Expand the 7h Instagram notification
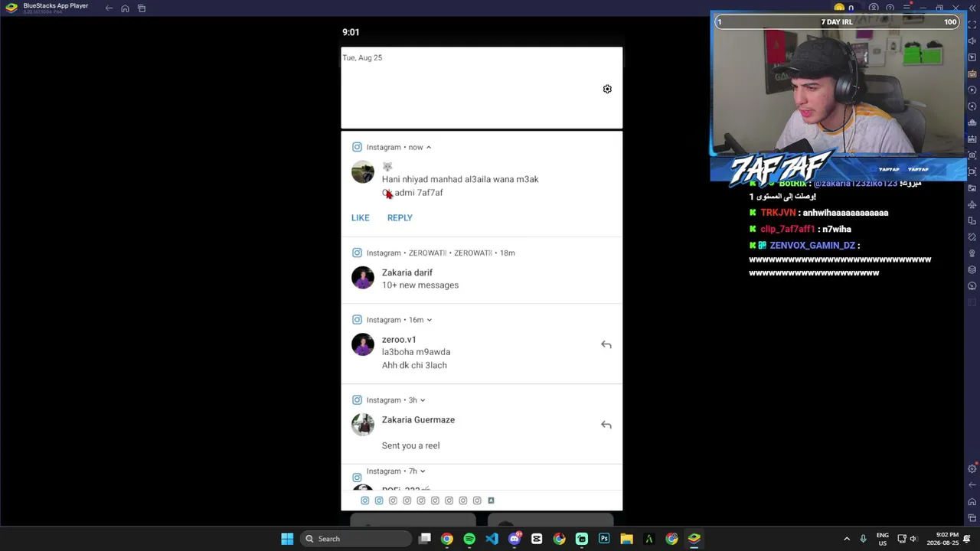Screen dimensions: 980x551 422,471
